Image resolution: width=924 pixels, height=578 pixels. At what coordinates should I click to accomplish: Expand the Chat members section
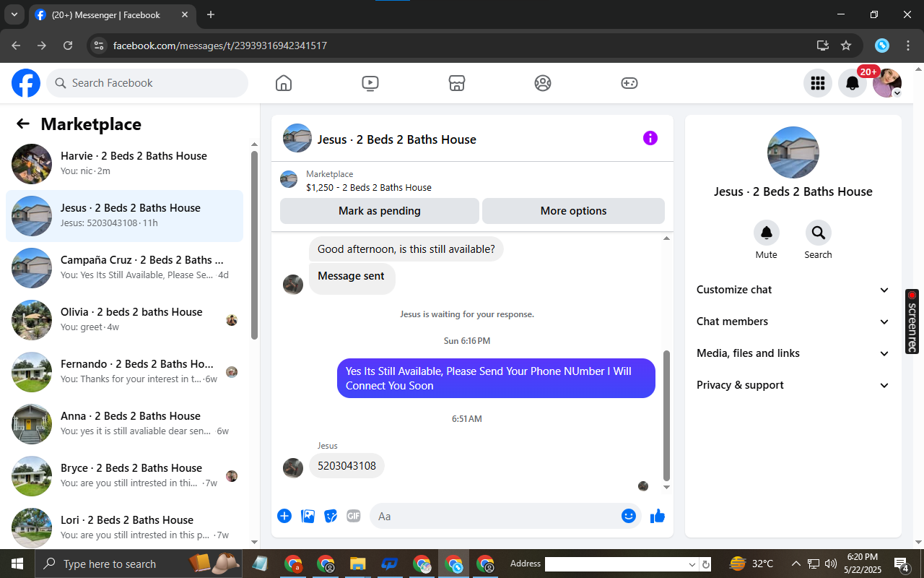coord(793,322)
